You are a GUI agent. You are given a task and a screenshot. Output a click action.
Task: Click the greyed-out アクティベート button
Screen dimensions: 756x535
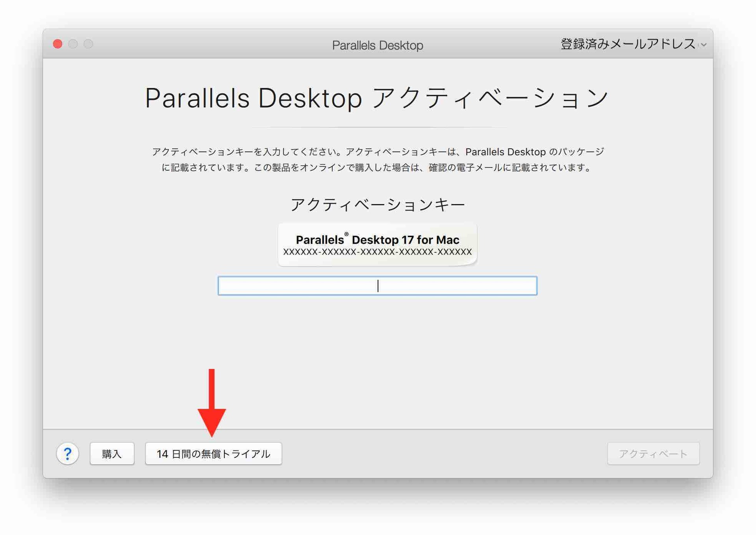[x=653, y=453]
